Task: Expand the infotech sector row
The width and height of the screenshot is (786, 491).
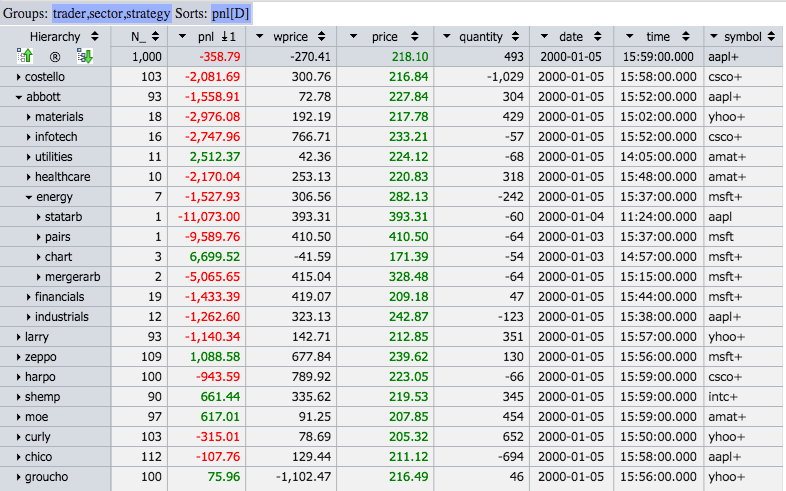Action: pos(29,137)
